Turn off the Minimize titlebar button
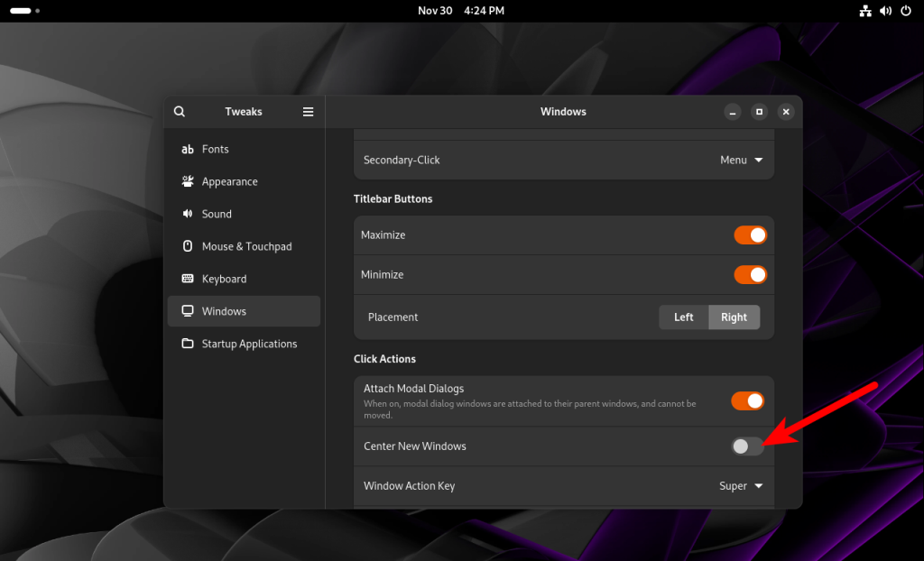The width and height of the screenshot is (924, 561). coord(750,275)
